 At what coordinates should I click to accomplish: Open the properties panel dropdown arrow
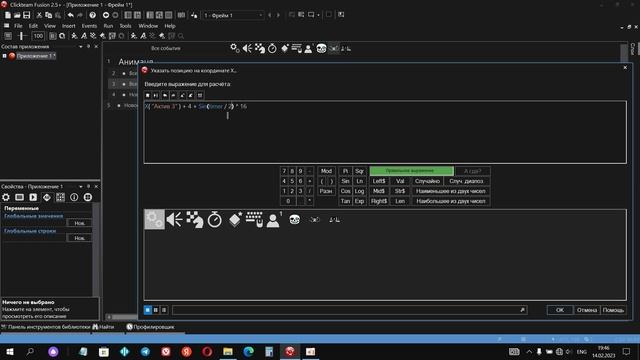pyautogui.click(x=80, y=187)
